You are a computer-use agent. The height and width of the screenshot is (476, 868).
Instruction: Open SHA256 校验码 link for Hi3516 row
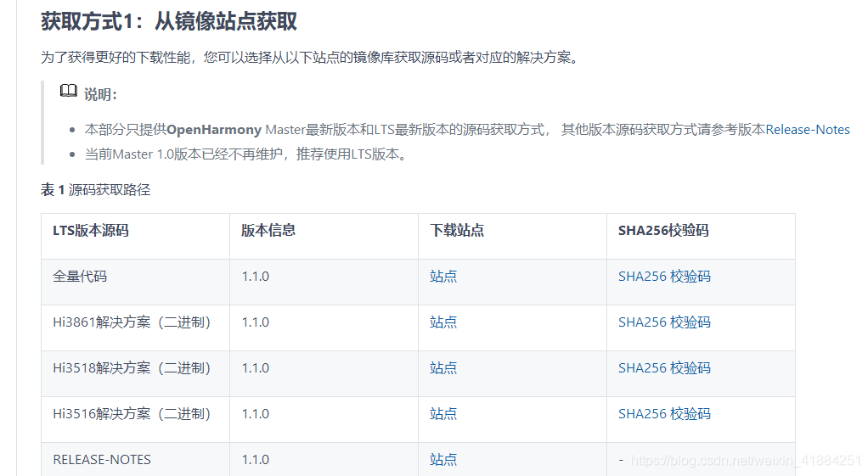(x=664, y=414)
